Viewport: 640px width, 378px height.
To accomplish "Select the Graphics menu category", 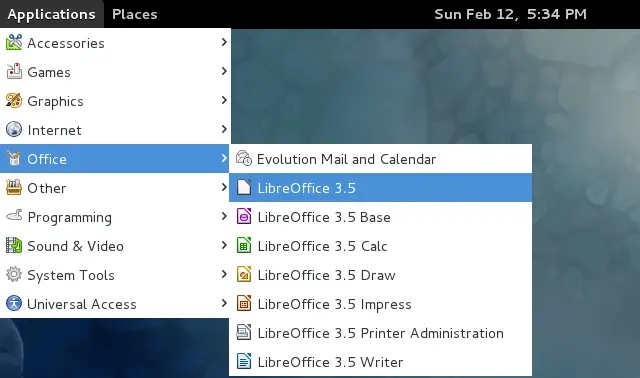I will pyautogui.click(x=115, y=100).
